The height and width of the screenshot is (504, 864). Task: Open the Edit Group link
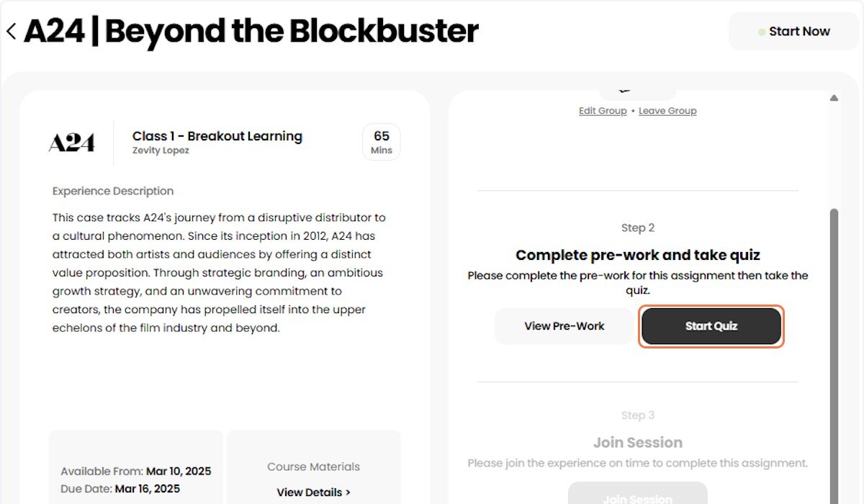[x=603, y=111]
